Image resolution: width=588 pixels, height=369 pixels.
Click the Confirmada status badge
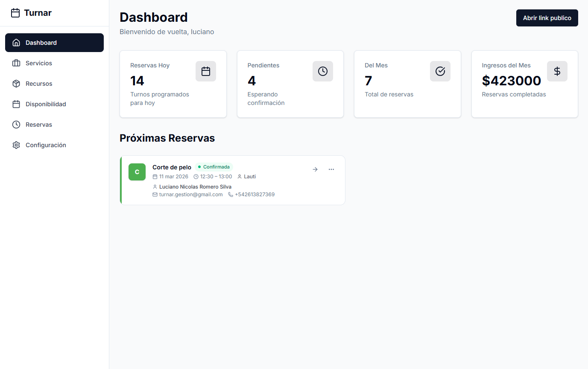214,167
